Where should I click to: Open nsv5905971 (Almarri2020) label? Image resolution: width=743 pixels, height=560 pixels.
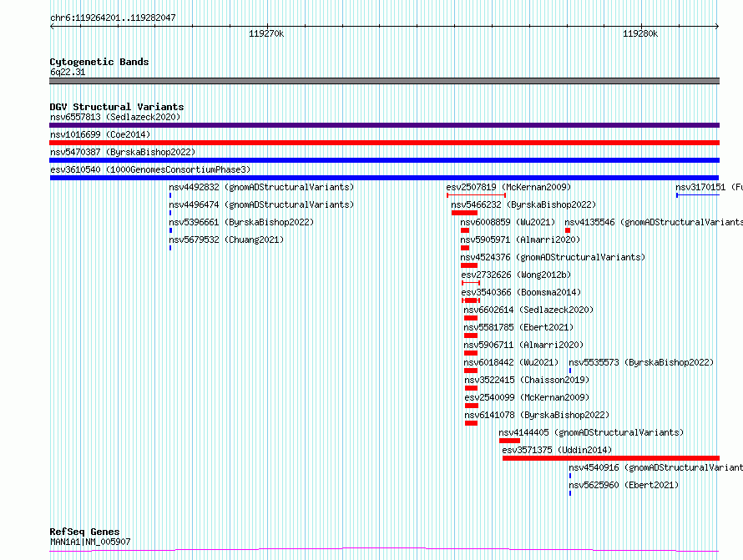[x=520, y=240]
